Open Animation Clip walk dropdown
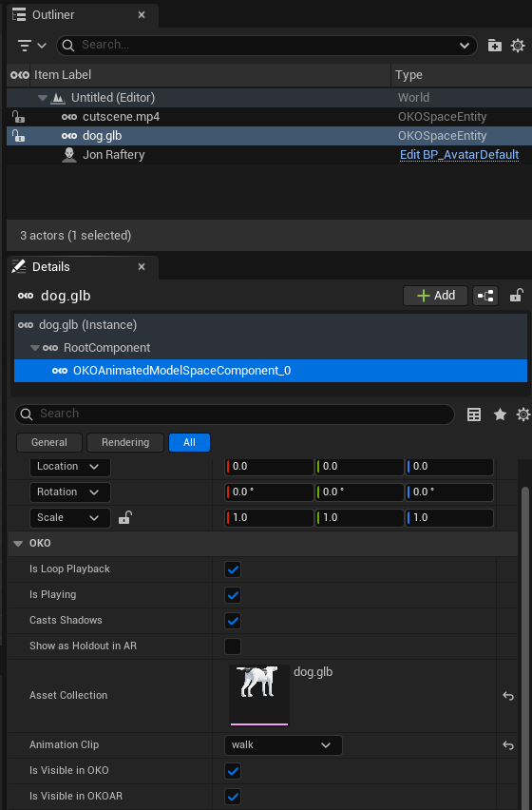 coord(283,745)
